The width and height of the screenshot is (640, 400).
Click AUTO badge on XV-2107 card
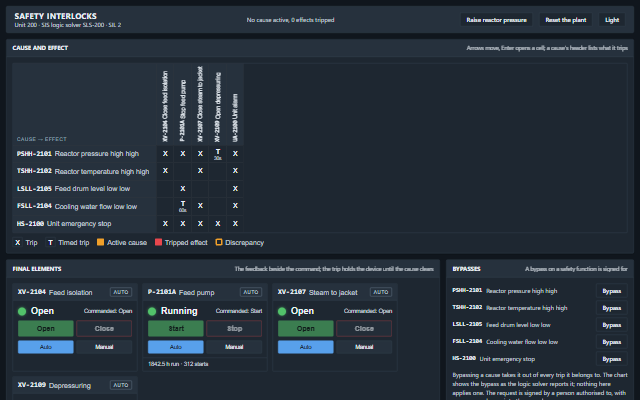click(381, 292)
